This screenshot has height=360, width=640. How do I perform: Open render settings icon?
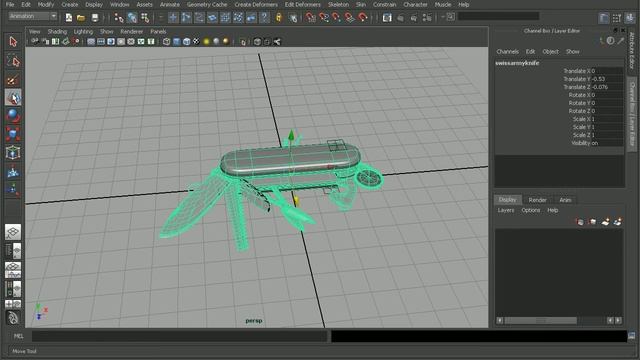pos(427,18)
